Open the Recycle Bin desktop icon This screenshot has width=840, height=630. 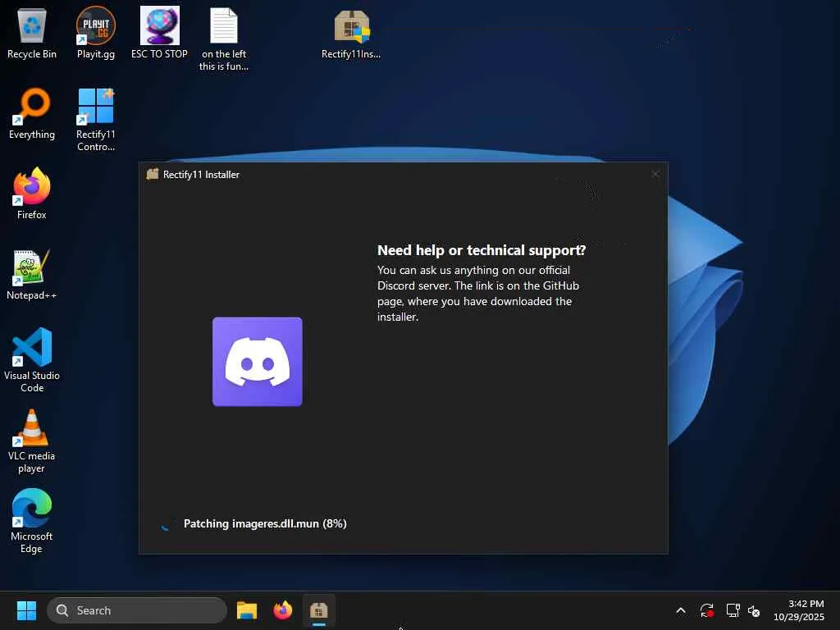point(32,33)
